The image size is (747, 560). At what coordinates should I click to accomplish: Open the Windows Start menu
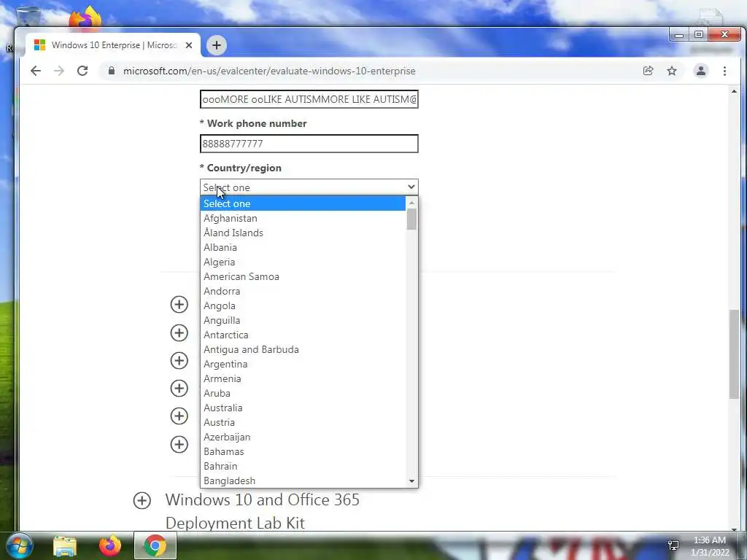19,545
